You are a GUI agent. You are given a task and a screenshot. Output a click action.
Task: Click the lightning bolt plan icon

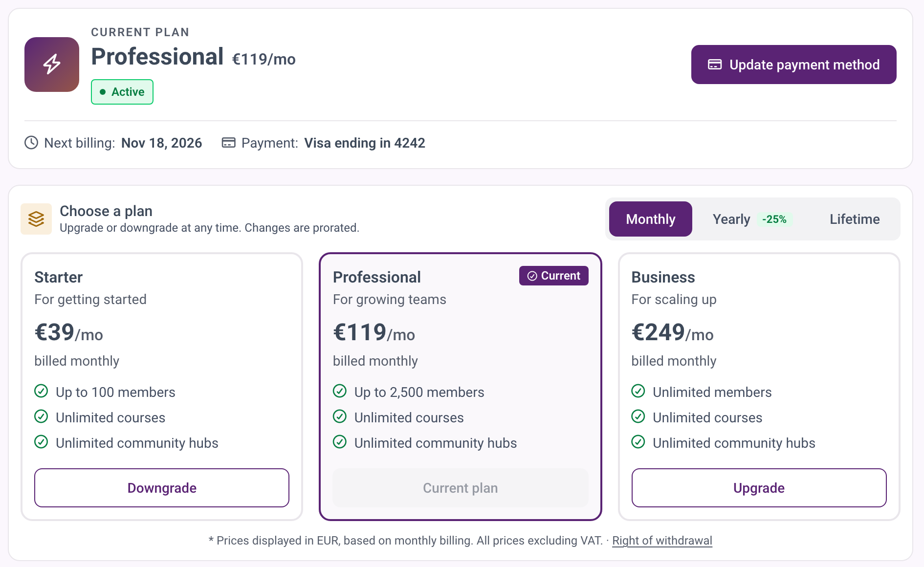pyautogui.click(x=52, y=65)
